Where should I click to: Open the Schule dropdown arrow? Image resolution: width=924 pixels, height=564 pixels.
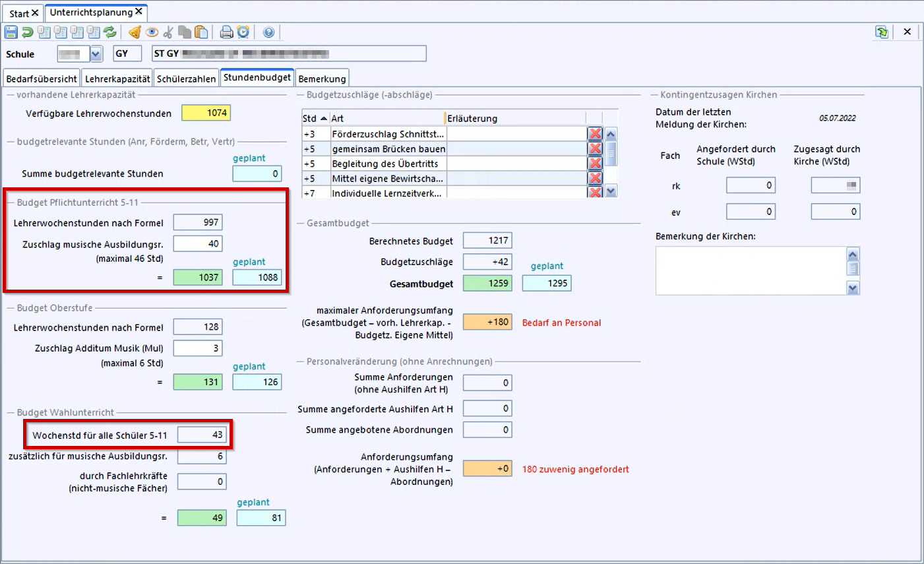tap(96, 54)
